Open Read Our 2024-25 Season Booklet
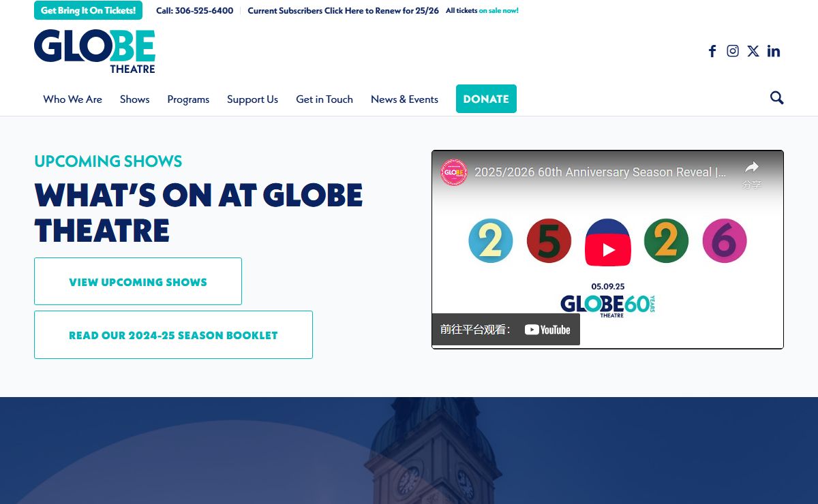Screen dimensions: 818x504 [173, 335]
